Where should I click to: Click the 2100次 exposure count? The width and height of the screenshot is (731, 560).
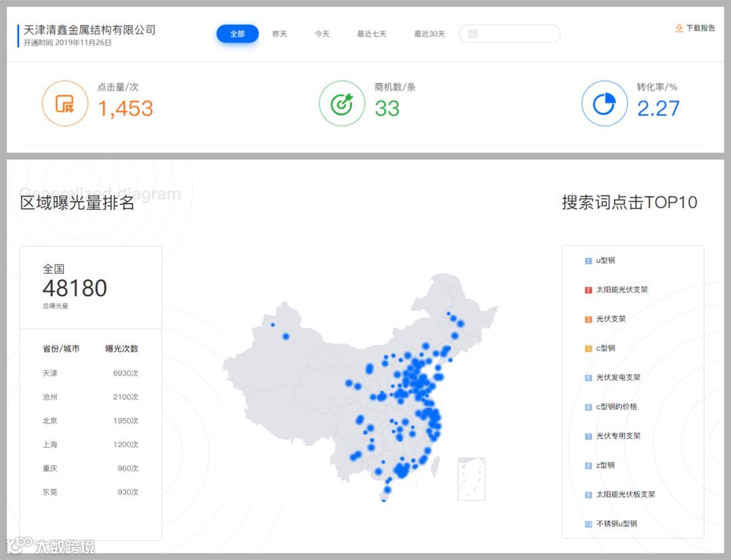tap(125, 397)
